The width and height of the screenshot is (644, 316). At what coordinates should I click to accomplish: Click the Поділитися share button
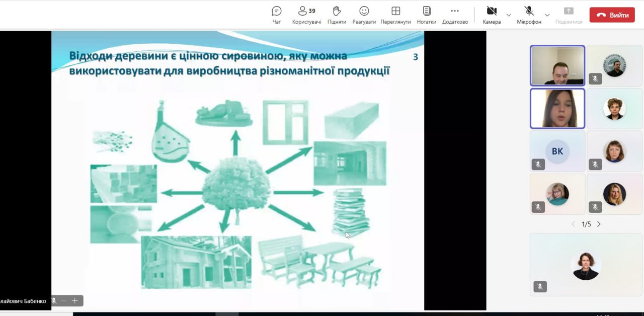569,15
